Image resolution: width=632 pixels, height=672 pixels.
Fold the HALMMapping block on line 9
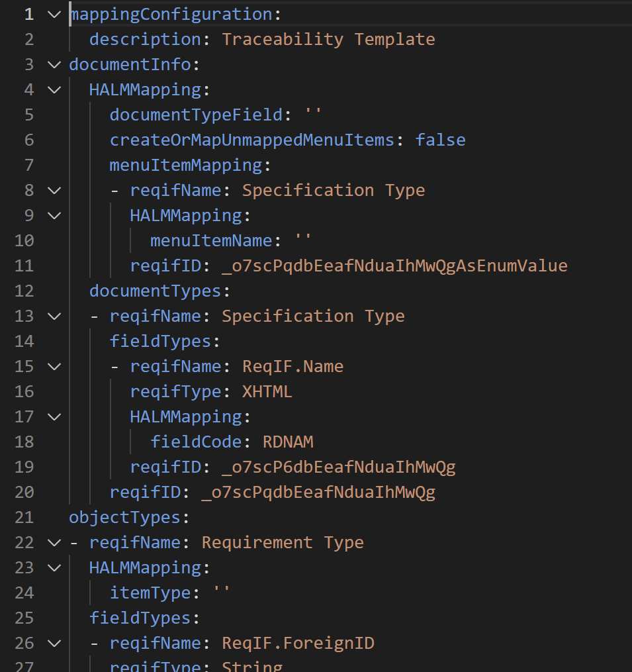[54, 216]
